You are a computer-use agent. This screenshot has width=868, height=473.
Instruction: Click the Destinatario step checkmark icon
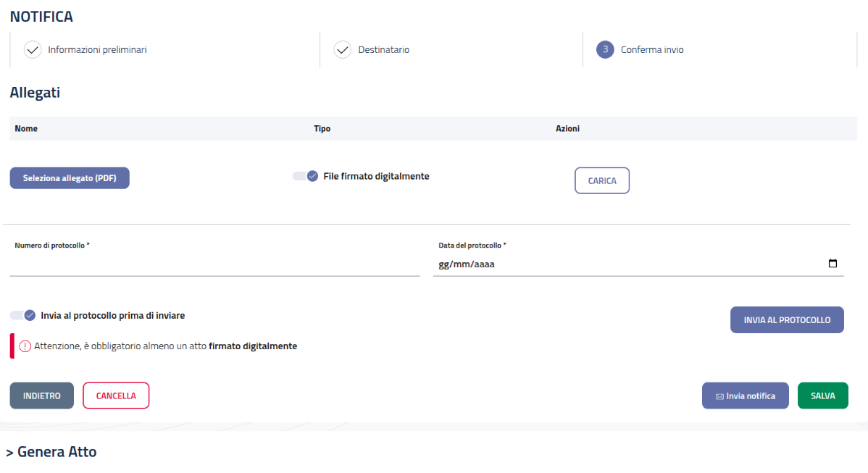(343, 50)
